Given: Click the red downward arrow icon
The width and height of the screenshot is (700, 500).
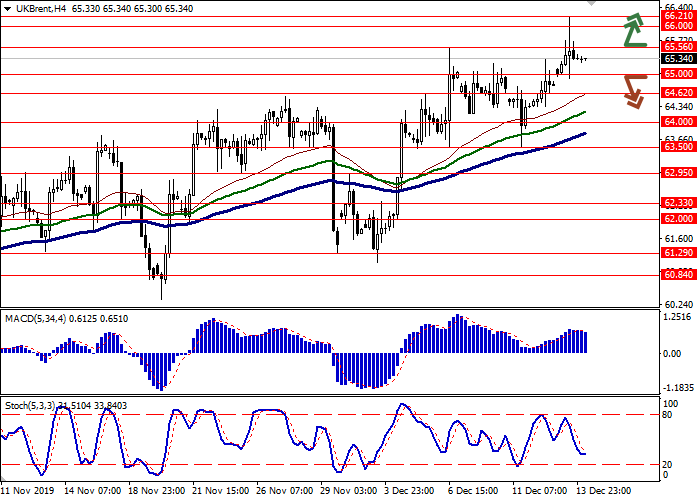Looking at the screenshot, I should [x=633, y=90].
